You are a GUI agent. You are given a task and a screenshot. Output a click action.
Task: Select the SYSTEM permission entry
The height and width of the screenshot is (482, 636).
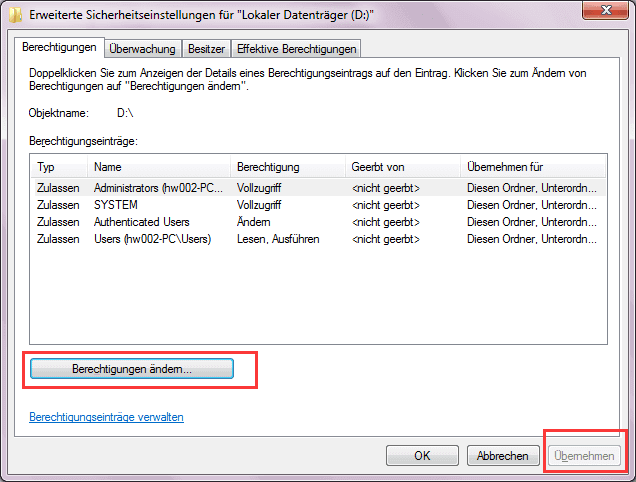coord(115,204)
